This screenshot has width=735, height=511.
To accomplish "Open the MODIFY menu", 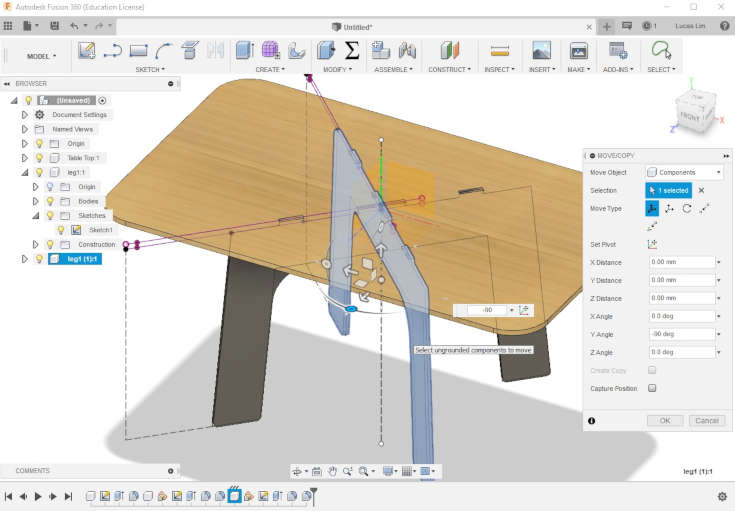I will [x=334, y=70].
